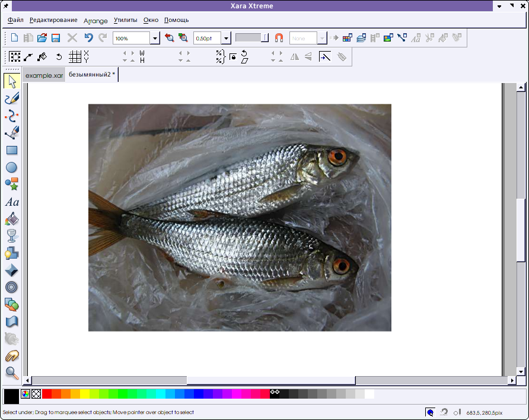
Task: Click the Undo arrow icon
Action: click(88, 38)
